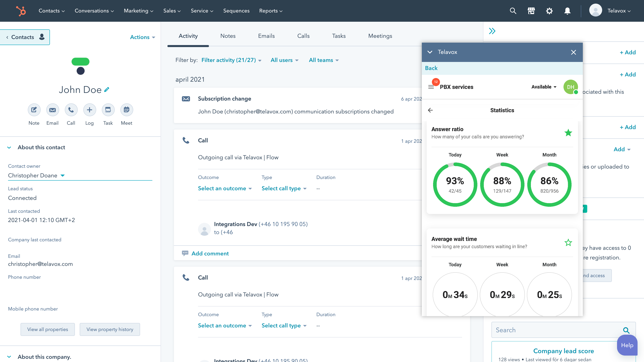Switch to the Notes tab
The width and height of the screenshot is (644, 362).
228,36
